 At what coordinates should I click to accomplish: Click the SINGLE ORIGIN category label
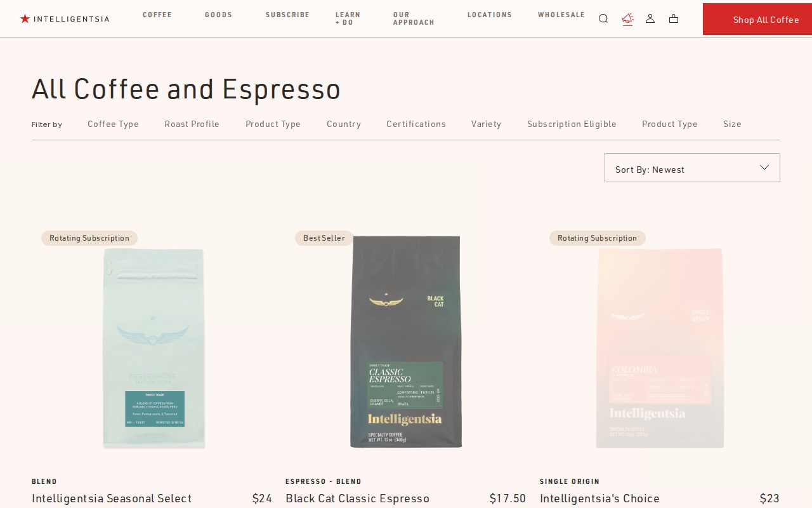point(570,481)
